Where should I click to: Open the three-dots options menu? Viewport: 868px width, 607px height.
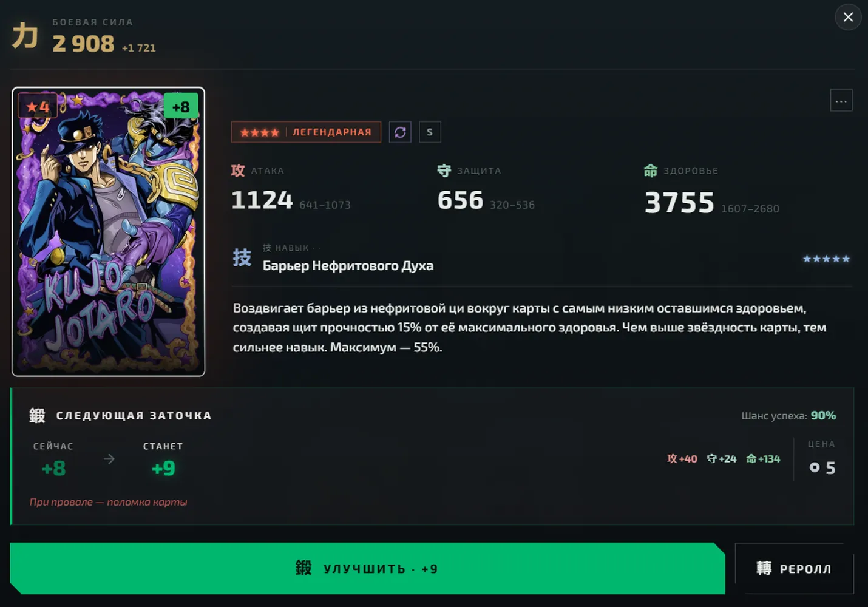841,101
